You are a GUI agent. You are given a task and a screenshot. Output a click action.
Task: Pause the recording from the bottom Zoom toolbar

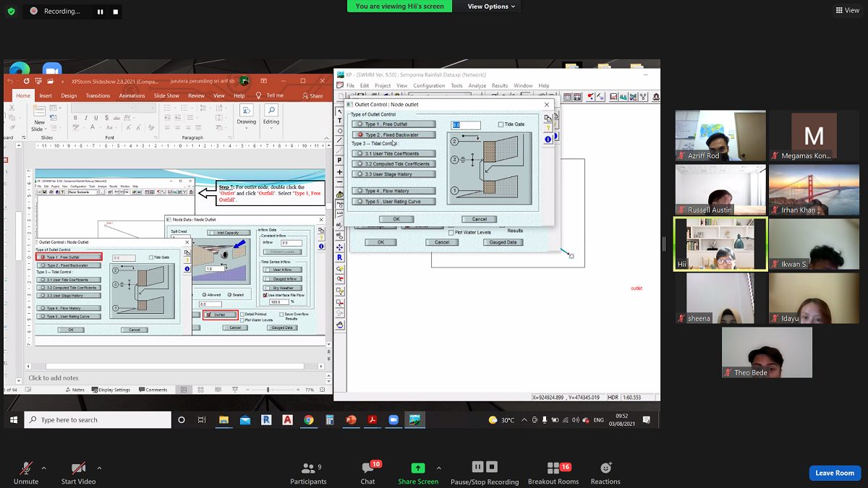pos(477,467)
